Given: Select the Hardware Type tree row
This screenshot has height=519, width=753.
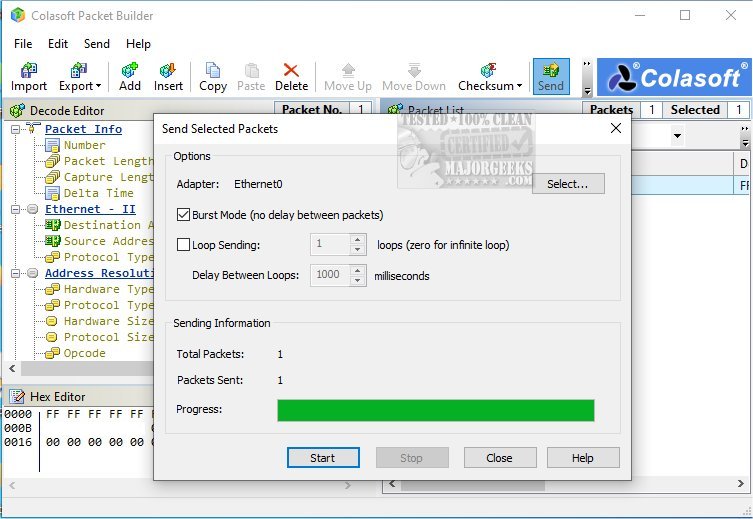Looking at the screenshot, I should click(99, 289).
